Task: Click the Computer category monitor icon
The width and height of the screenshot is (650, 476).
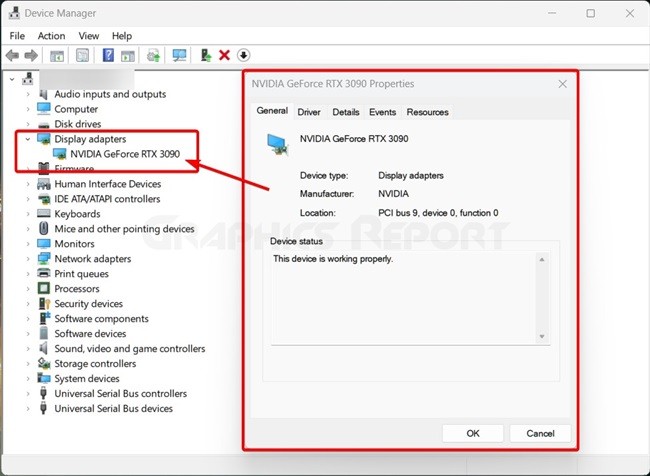Action: [44, 109]
